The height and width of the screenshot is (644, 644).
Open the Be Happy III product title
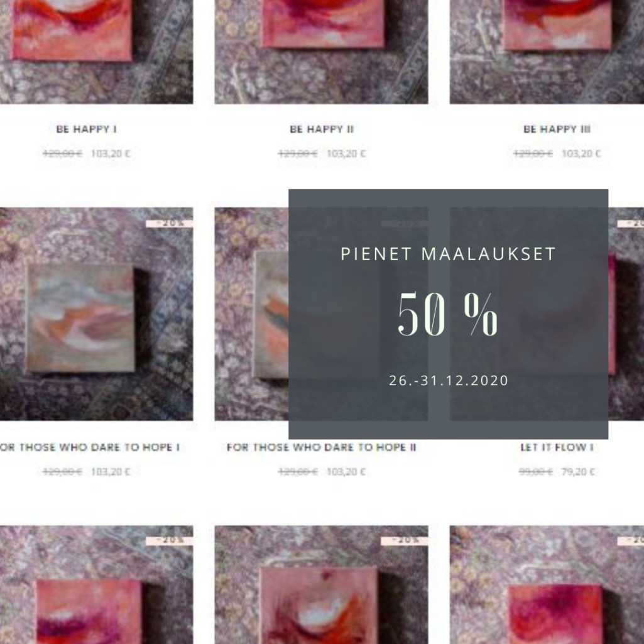point(557,129)
